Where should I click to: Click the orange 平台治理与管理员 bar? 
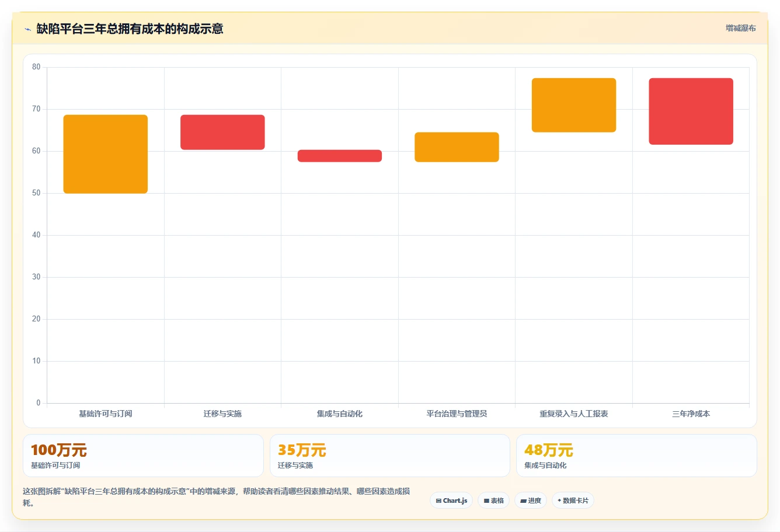tap(457, 147)
